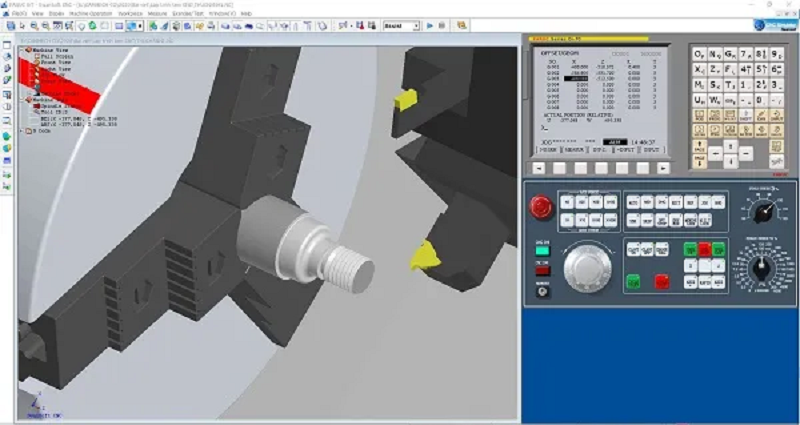The image size is (800, 425).
Task: Click the zoom in magnifier icon
Action: tap(34, 26)
